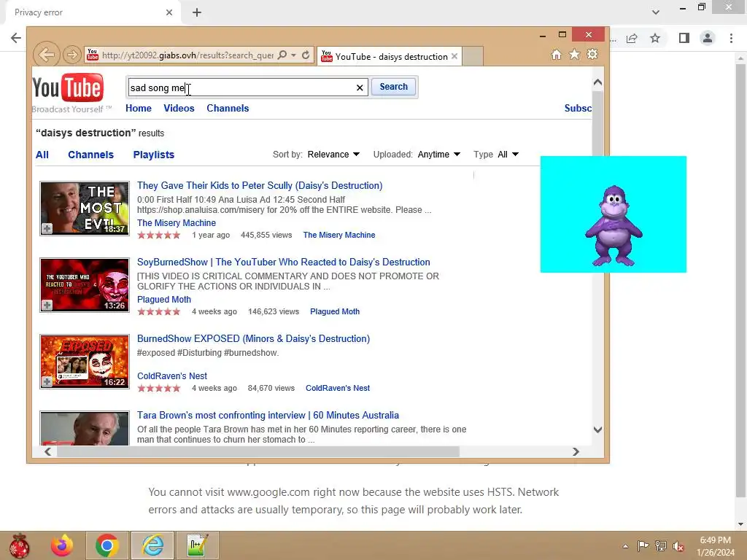Expand the IE address bar dropdown arrow

[x=293, y=55]
